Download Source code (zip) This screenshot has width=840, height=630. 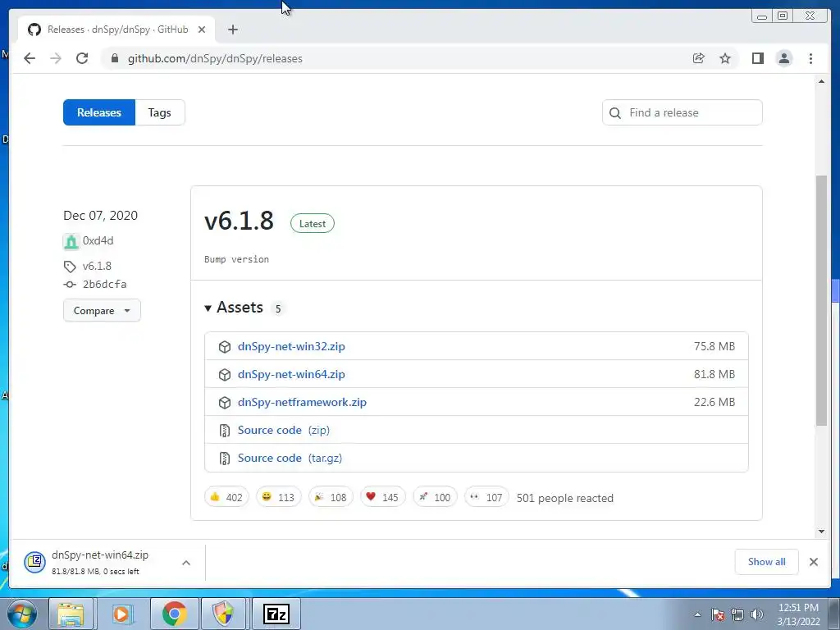coord(283,430)
